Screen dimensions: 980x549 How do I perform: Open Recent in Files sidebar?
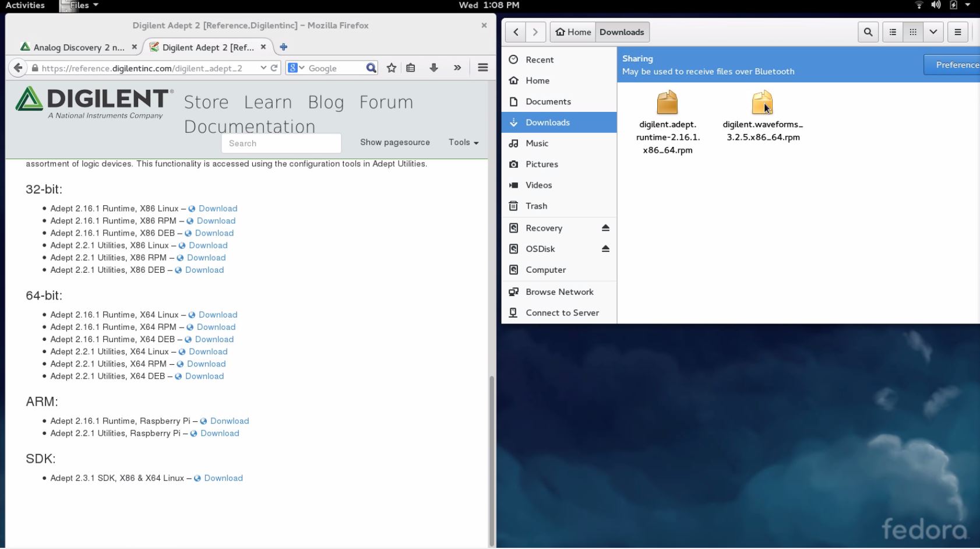click(559, 59)
